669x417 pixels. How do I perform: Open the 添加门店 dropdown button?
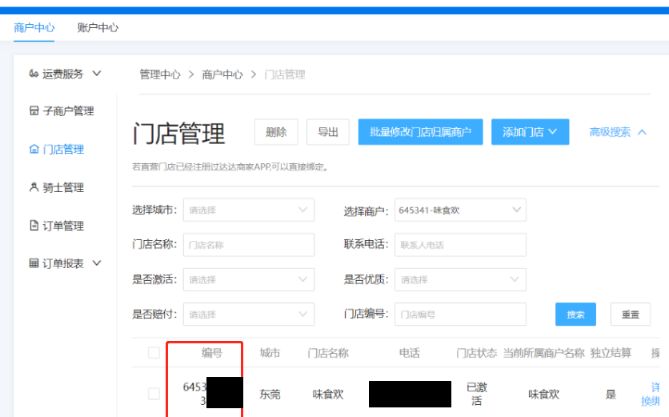tap(530, 132)
